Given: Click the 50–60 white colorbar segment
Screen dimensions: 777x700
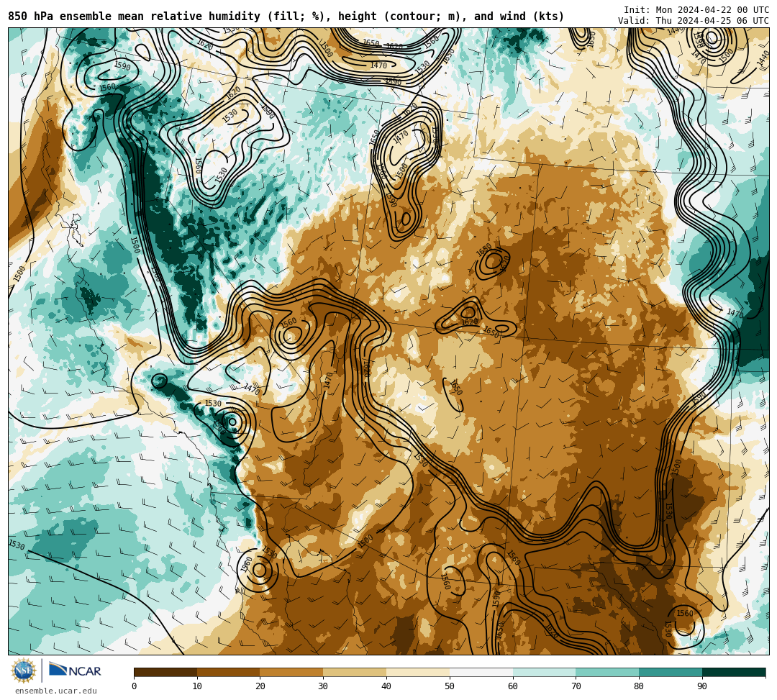Looking at the screenshot, I should (x=481, y=672).
